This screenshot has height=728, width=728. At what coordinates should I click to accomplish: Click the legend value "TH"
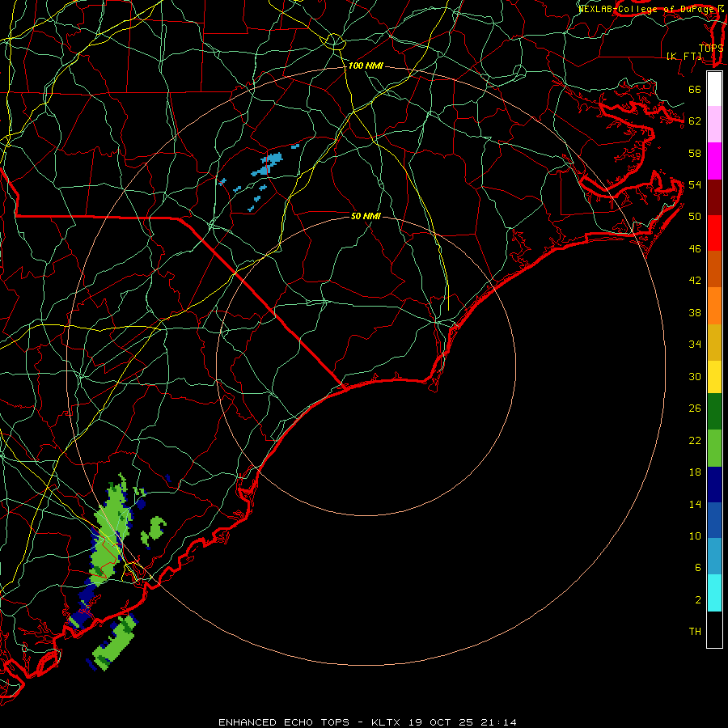click(x=695, y=632)
